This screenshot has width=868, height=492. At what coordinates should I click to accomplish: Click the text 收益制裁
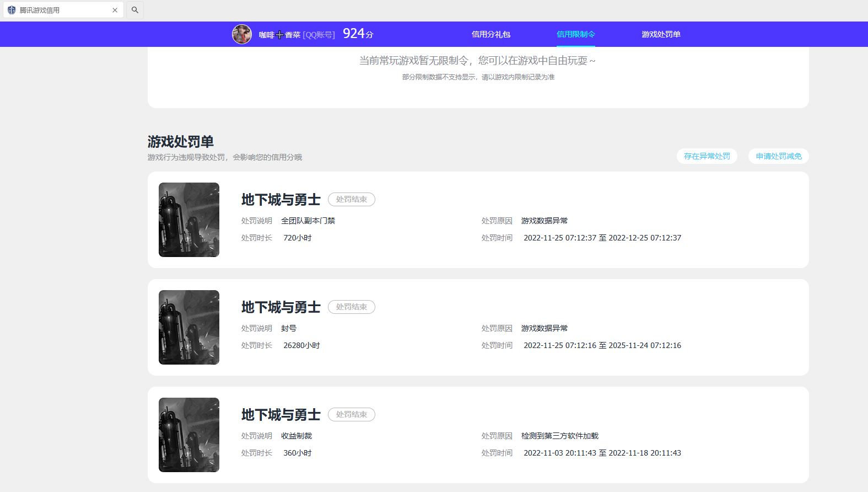pos(296,436)
